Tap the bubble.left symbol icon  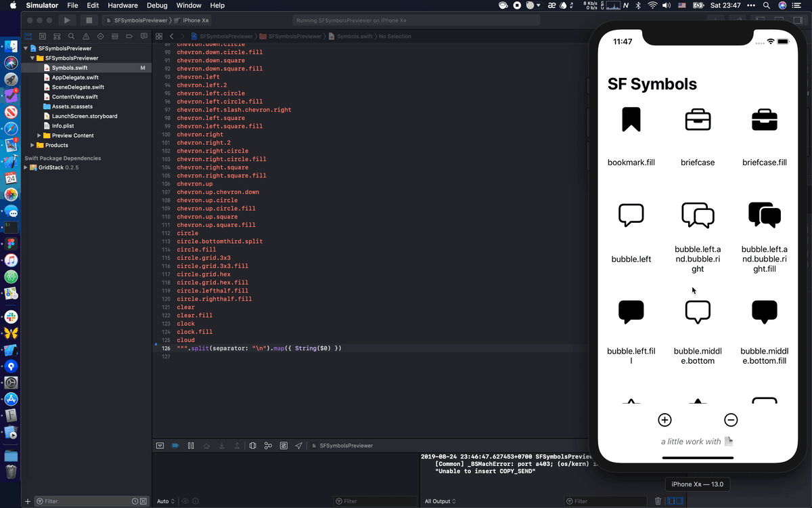coord(631,215)
